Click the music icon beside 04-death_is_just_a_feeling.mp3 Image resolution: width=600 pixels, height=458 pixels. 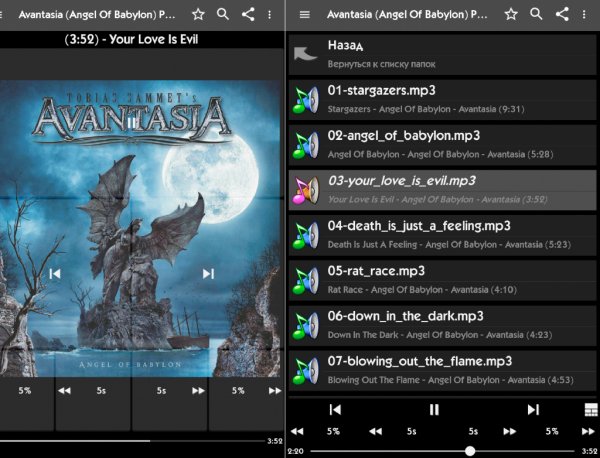coord(305,235)
